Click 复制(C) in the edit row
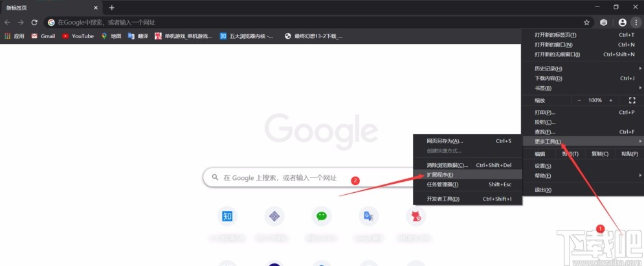 point(599,154)
